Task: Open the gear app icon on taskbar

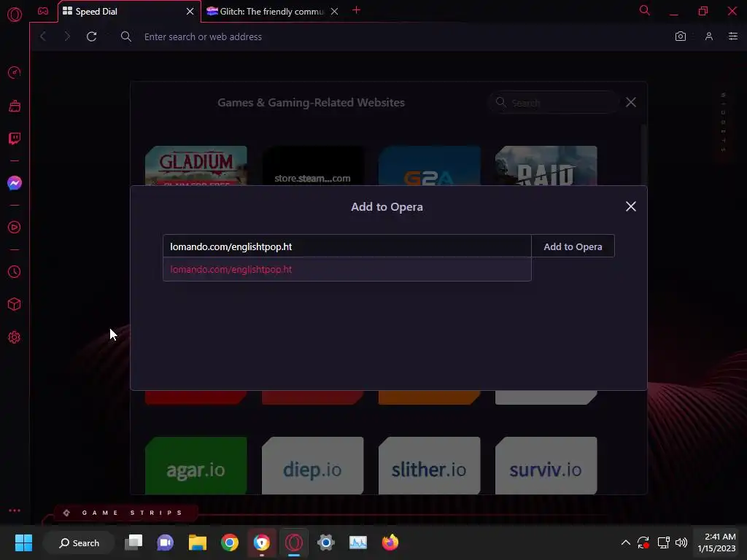Action: coord(326,542)
